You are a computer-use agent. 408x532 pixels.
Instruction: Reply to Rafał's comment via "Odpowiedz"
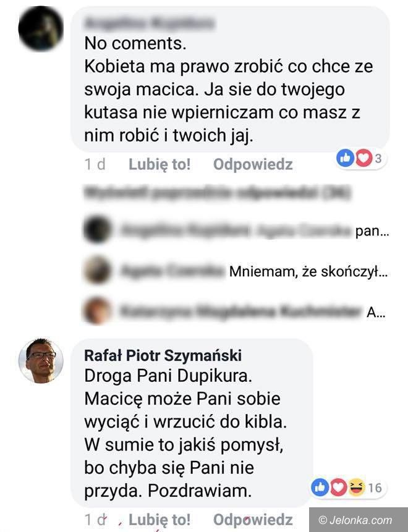253,520
